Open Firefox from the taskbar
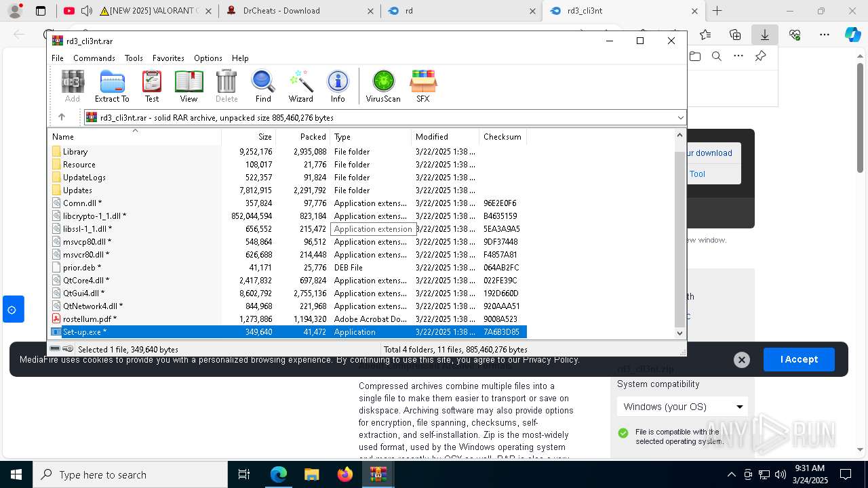 tap(344, 474)
